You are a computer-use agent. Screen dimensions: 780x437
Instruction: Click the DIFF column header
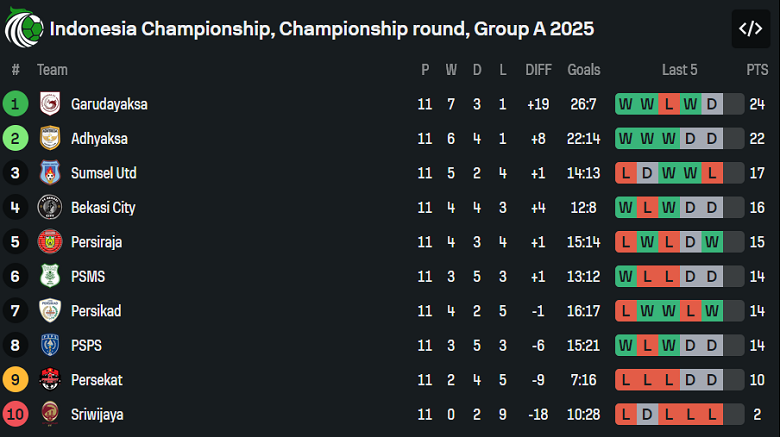click(538, 70)
